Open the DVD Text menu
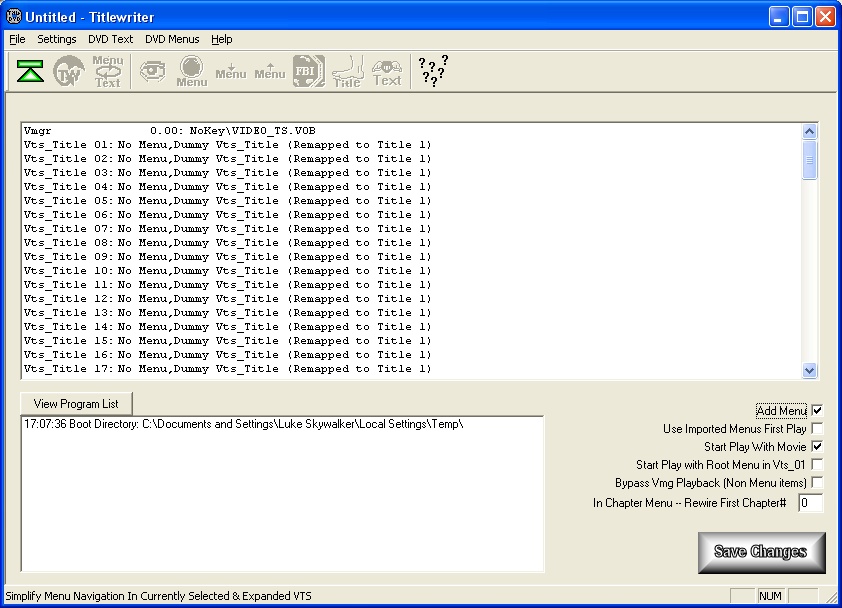 (x=110, y=39)
